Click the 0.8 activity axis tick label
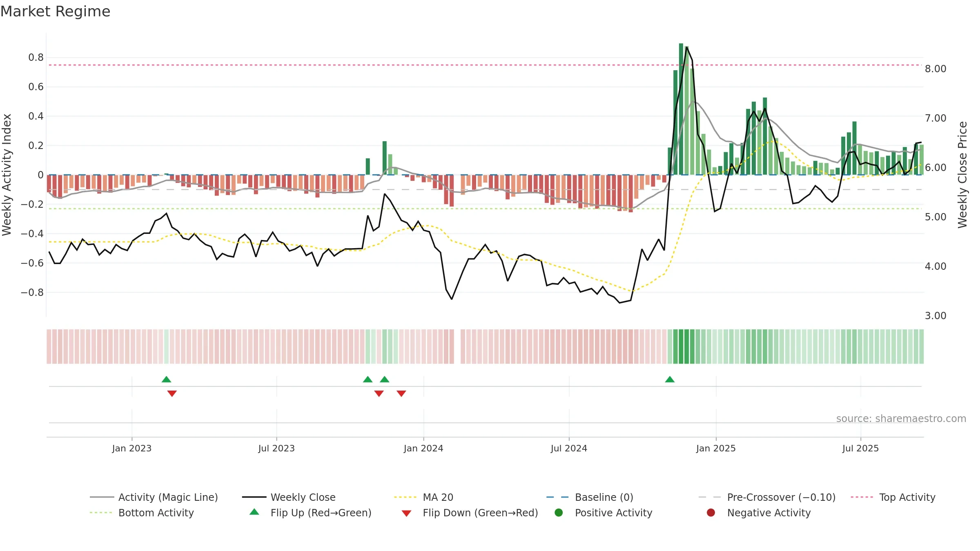The height and width of the screenshot is (551, 980). click(x=36, y=58)
